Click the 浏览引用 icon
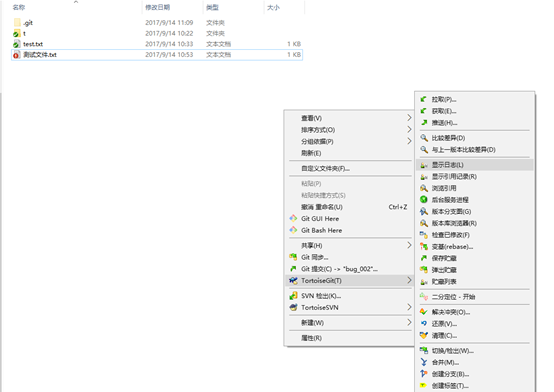This screenshot has width=554, height=392. point(424,188)
